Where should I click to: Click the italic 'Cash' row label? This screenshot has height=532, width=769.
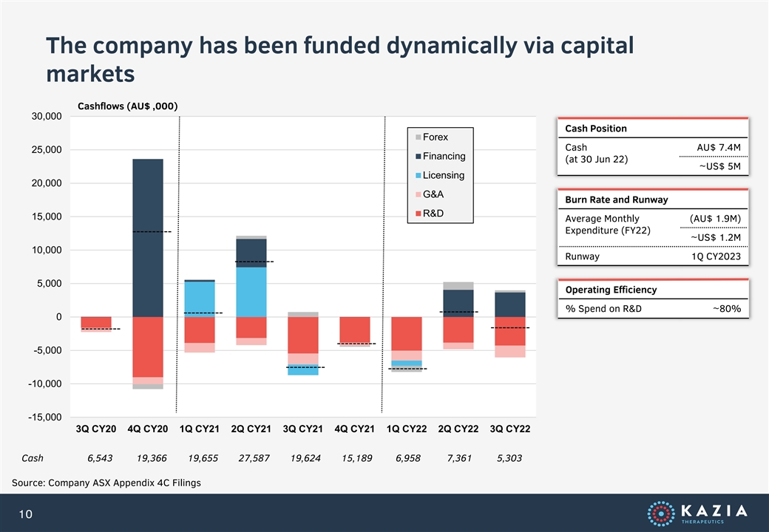(x=33, y=458)
